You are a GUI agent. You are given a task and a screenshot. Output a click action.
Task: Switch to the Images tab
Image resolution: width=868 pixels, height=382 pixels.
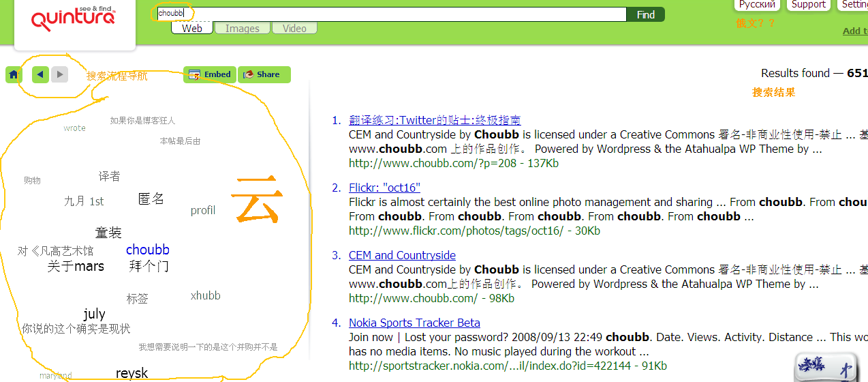point(243,29)
